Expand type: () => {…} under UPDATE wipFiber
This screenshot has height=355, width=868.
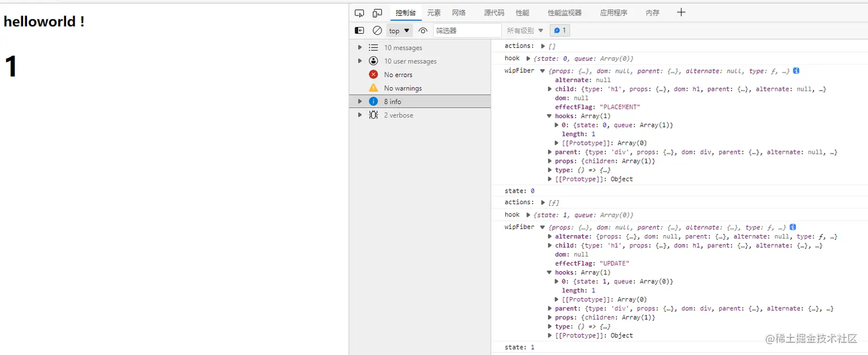(550, 326)
